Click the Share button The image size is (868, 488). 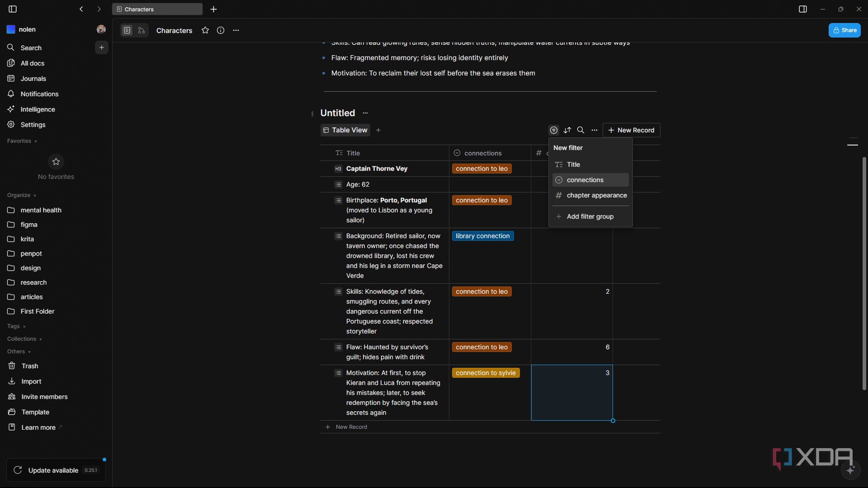tap(844, 30)
